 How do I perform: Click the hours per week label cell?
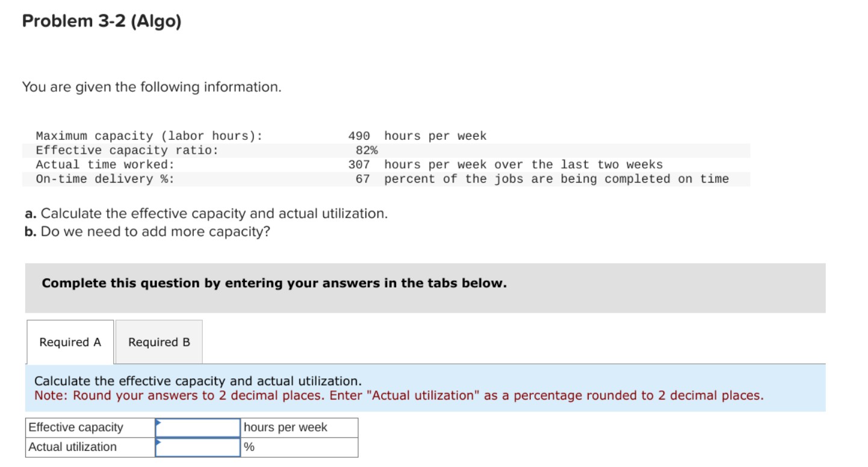(285, 427)
